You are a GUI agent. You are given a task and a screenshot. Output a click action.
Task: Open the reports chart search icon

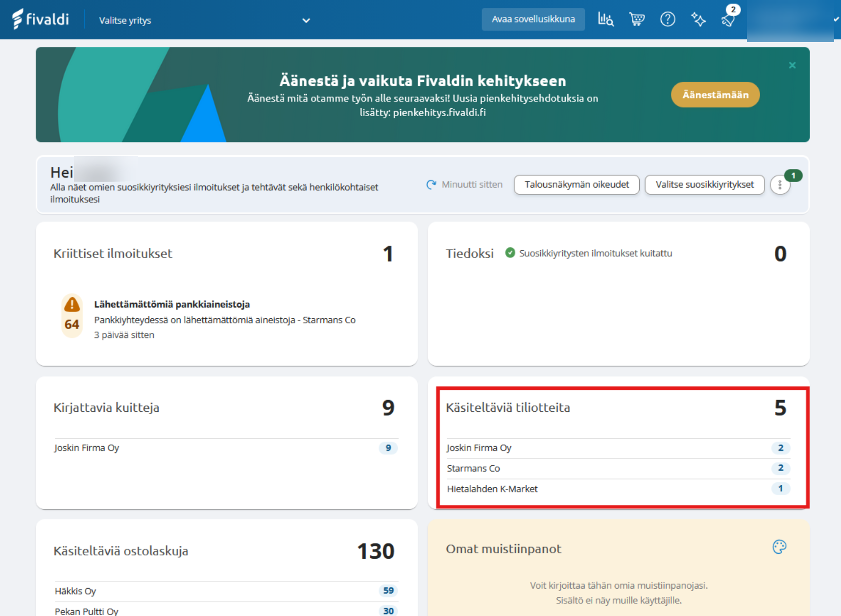tap(606, 20)
